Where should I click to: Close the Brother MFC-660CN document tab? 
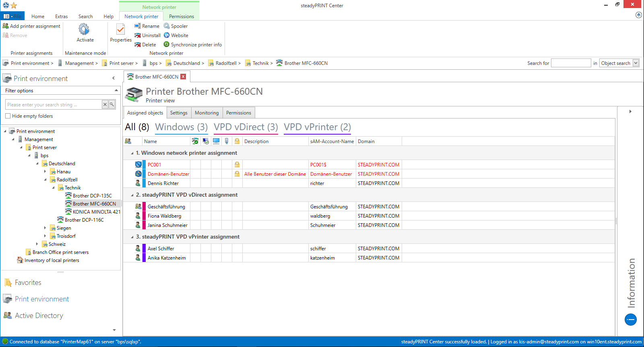(x=183, y=77)
